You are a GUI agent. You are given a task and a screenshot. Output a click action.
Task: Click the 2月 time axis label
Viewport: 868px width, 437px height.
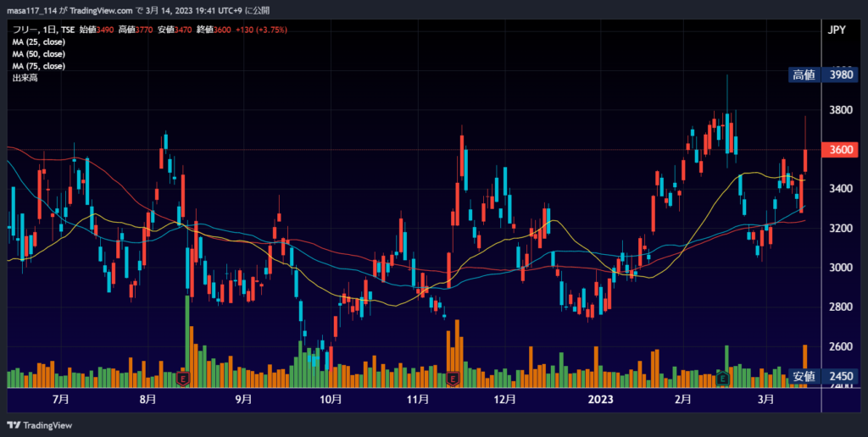(x=683, y=400)
